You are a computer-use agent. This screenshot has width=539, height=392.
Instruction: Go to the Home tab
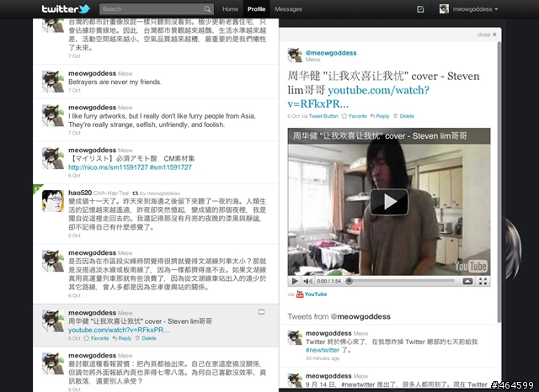tap(230, 9)
